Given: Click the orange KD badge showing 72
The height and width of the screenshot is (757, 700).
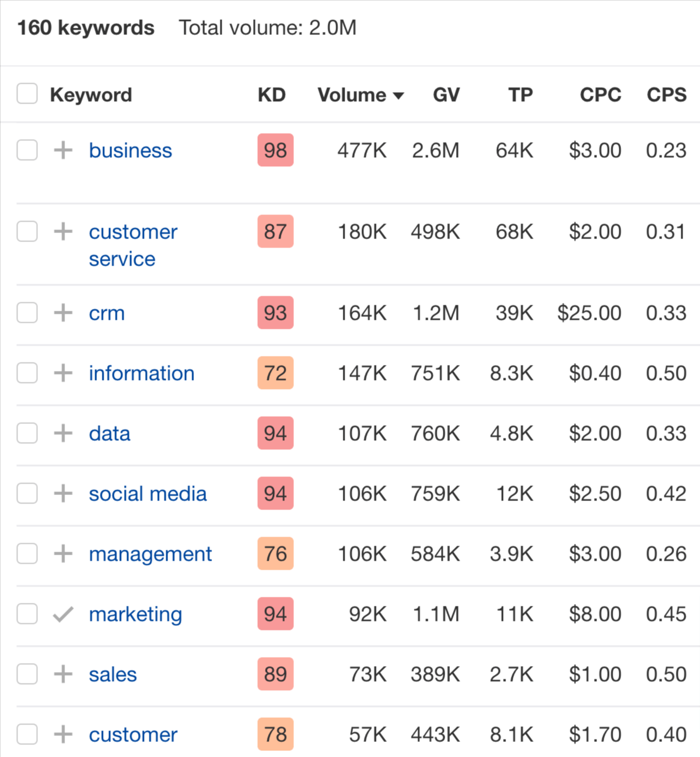Looking at the screenshot, I should coord(275,373).
